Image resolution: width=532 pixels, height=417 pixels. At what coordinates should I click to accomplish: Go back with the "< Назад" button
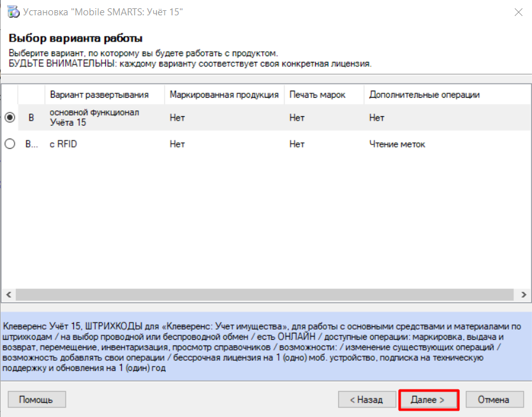366,400
